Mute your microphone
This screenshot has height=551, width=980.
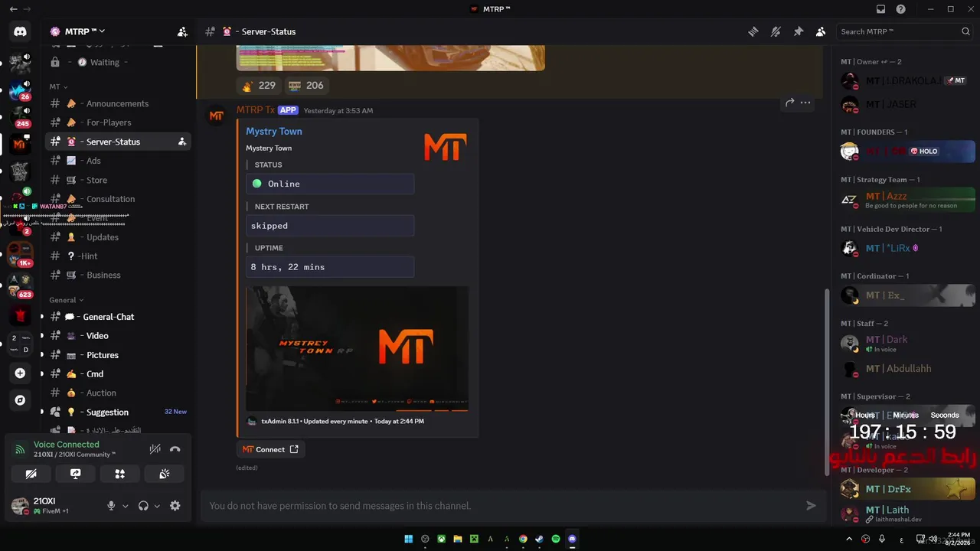111,506
